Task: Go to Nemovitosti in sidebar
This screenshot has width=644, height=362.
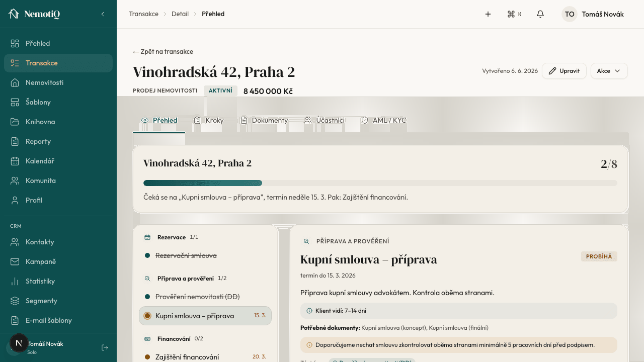Action: 58,82
